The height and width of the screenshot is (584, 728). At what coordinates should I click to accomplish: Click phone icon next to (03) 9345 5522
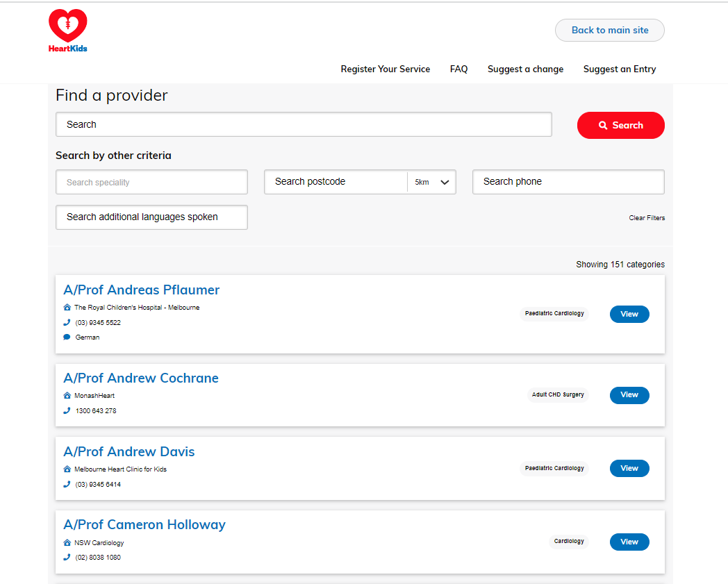click(x=67, y=322)
